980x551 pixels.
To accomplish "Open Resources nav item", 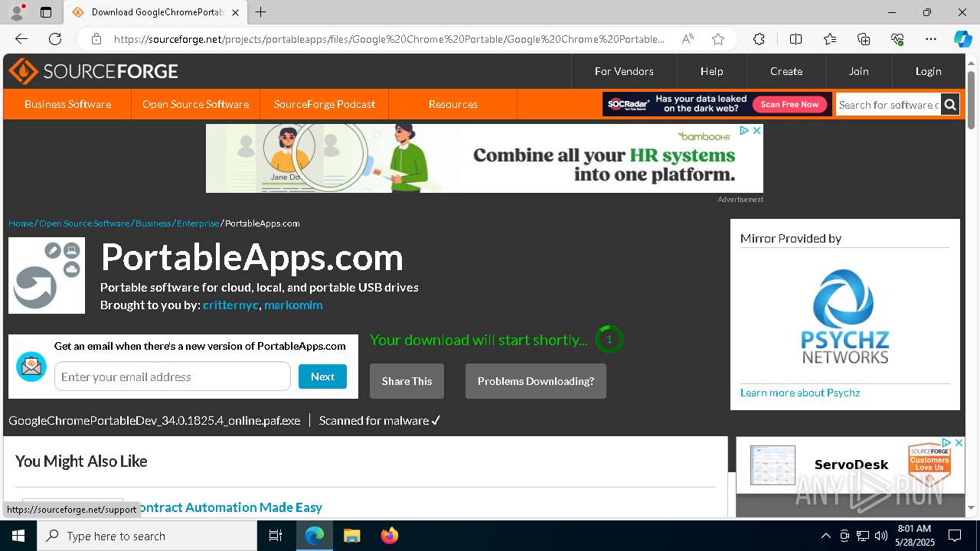I will [x=452, y=104].
